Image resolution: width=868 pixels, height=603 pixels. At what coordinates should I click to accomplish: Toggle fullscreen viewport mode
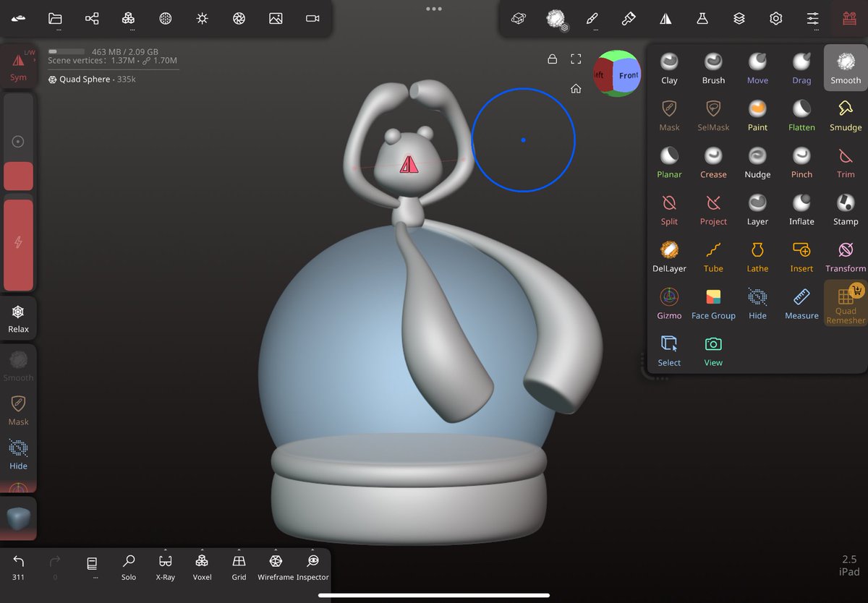click(576, 59)
